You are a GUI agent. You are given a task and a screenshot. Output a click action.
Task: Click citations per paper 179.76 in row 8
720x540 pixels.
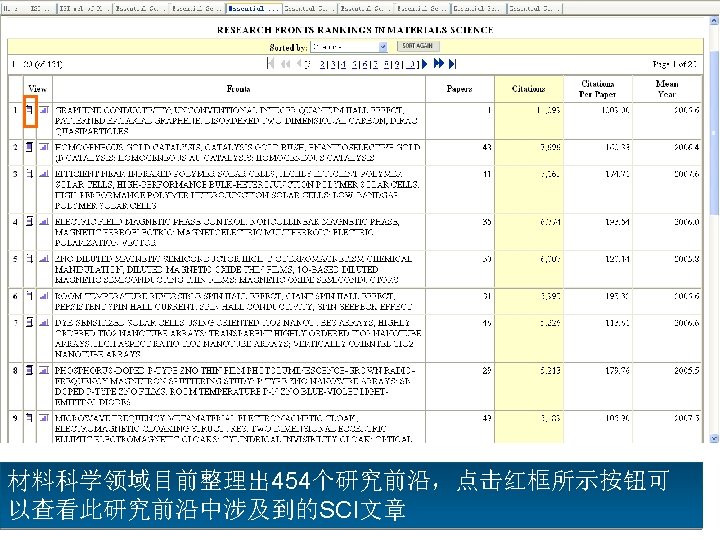tap(617, 370)
